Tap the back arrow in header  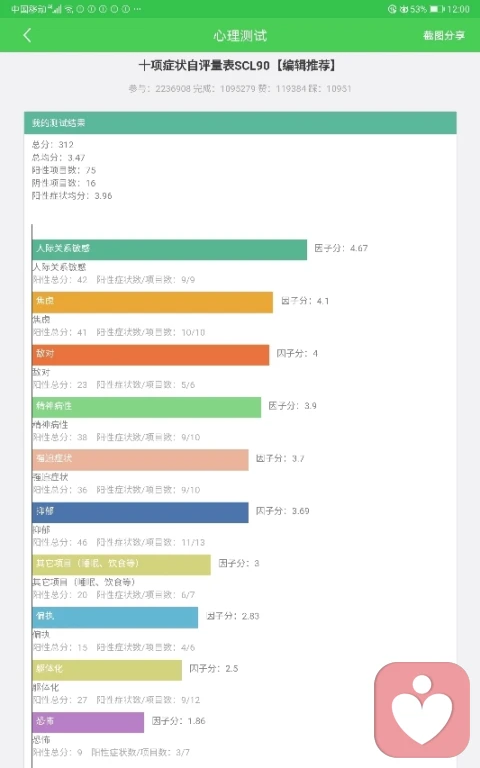coord(27,35)
